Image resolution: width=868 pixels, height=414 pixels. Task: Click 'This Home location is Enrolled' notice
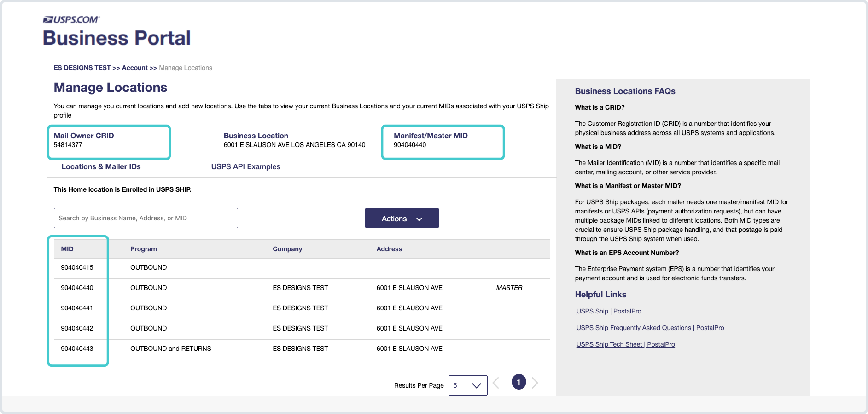122,189
